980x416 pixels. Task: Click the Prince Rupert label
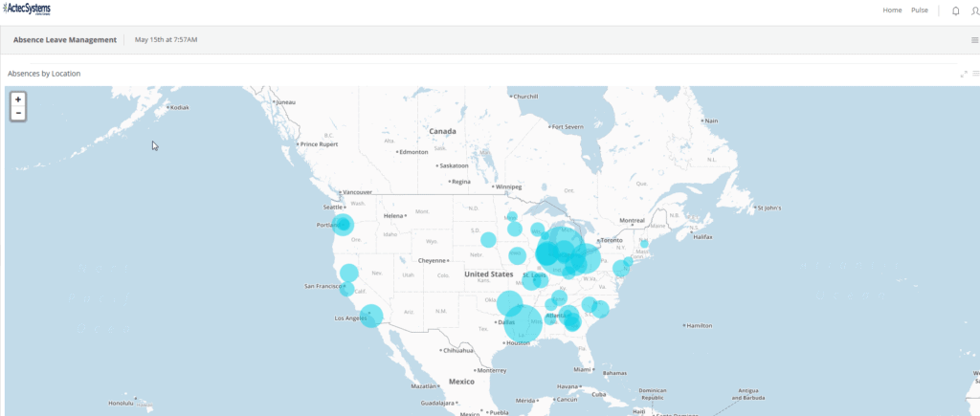tap(319, 144)
